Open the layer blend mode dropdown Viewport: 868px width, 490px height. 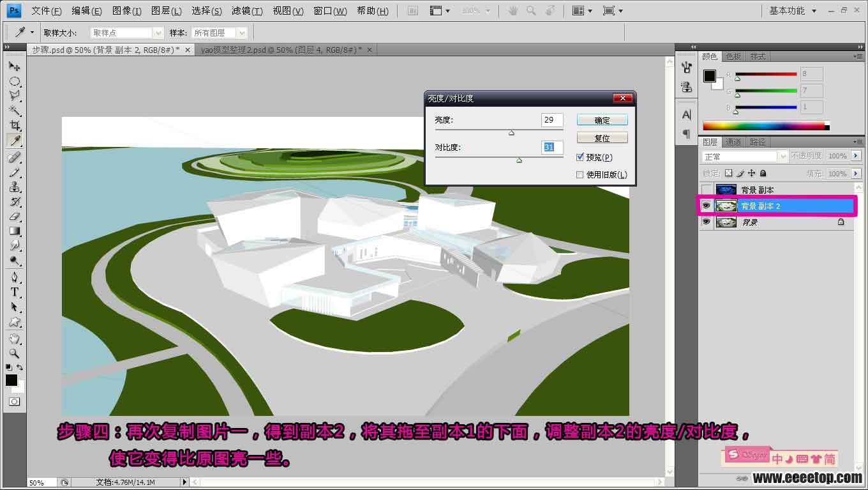click(745, 157)
